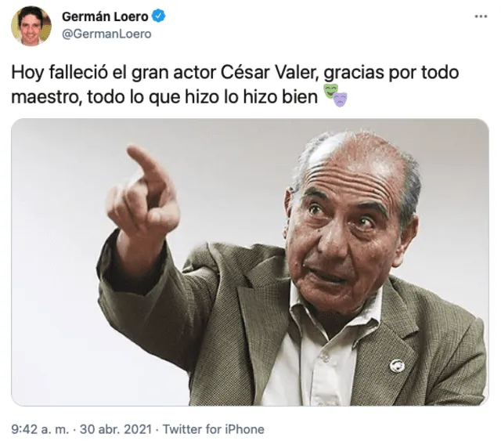Click the word Hoy starting the tweet
501x448 pixels.
coord(27,73)
